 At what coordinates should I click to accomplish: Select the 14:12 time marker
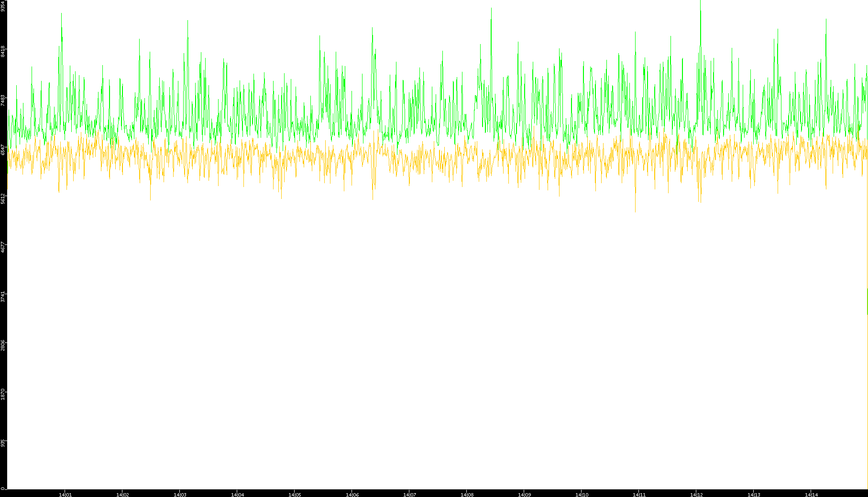(x=696, y=495)
